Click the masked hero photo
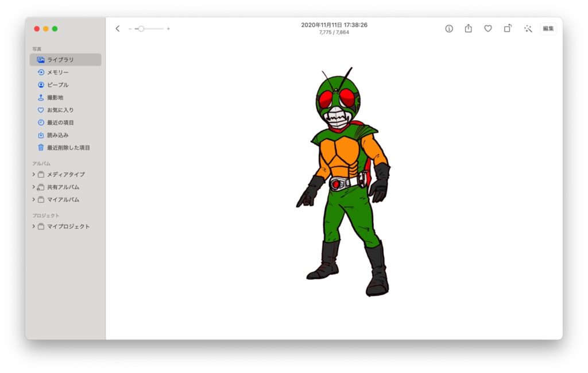The height and width of the screenshot is (373, 588). (x=343, y=182)
